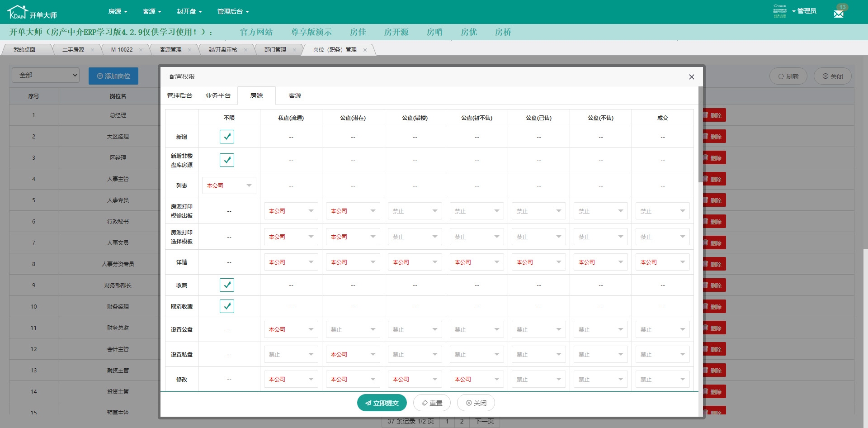Image resolution: width=868 pixels, height=428 pixels.
Task: Close the 客源管理 tab via its X
Action: [189, 50]
